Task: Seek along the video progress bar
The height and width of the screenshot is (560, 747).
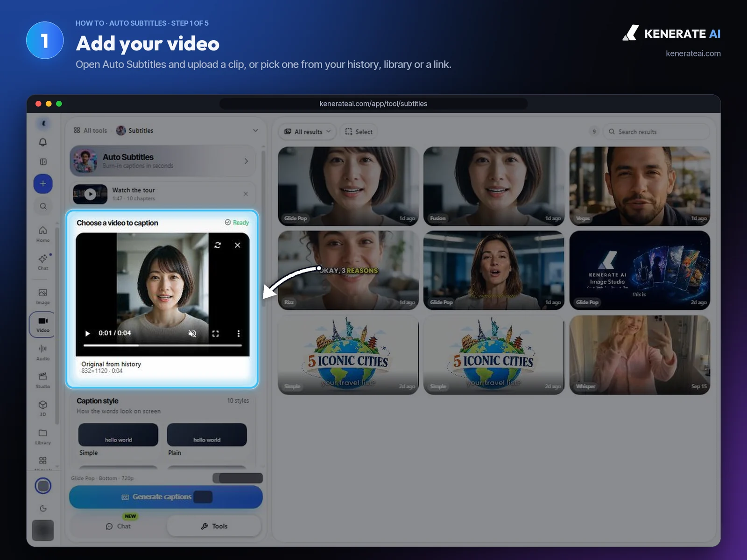Action: 162,345
